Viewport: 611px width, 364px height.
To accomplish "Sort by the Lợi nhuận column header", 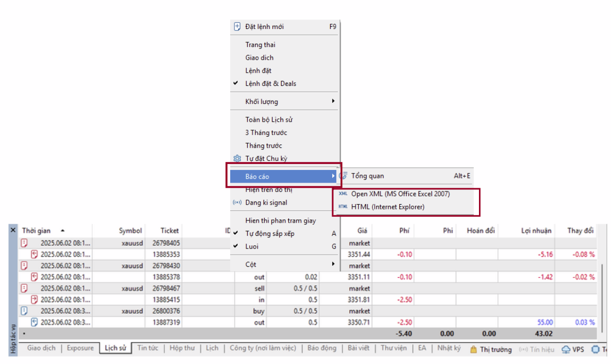I will click(x=536, y=231).
